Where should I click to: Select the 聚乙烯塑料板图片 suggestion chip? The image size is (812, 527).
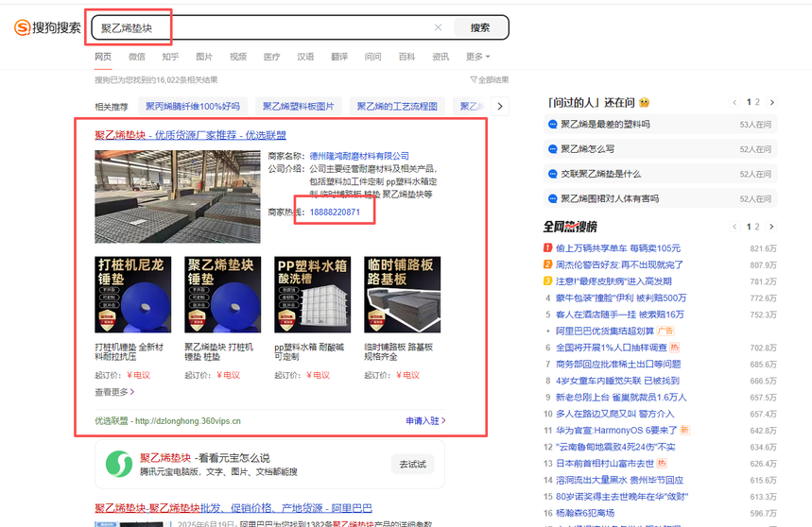coord(298,107)
